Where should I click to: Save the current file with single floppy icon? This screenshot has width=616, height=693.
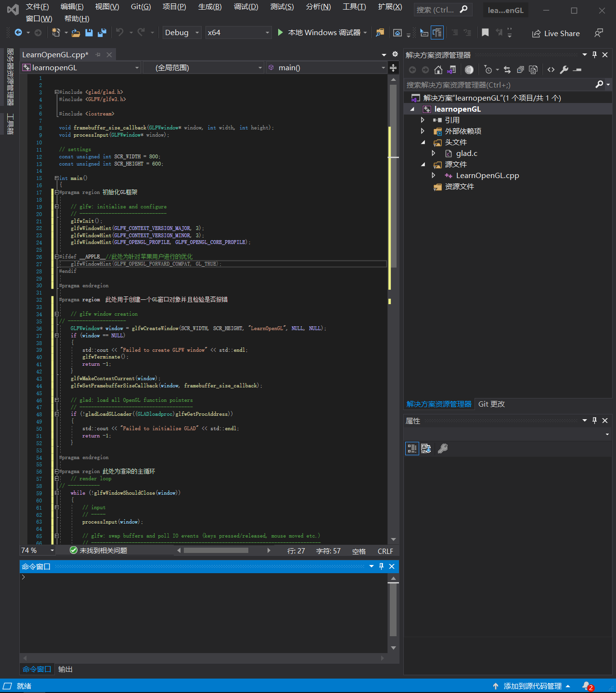89,33
